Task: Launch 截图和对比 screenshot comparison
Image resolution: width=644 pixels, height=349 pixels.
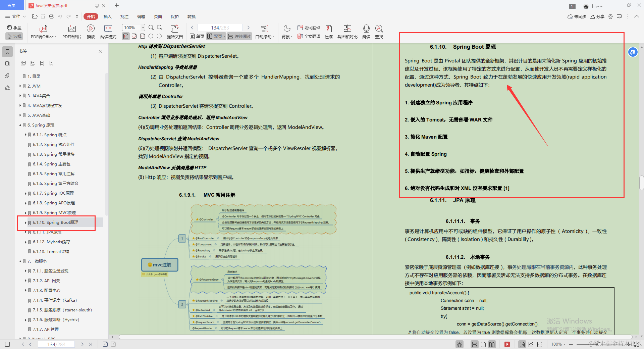Action: 347,31
